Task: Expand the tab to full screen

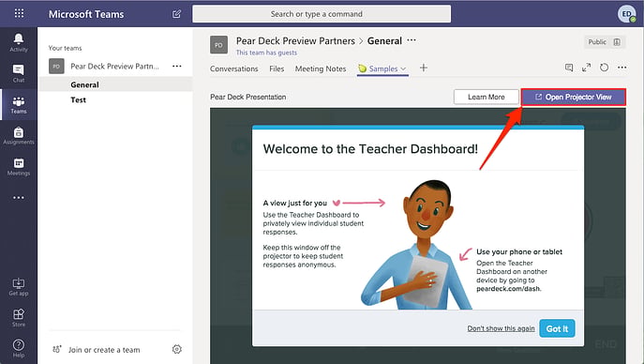Action: [587, 68]
